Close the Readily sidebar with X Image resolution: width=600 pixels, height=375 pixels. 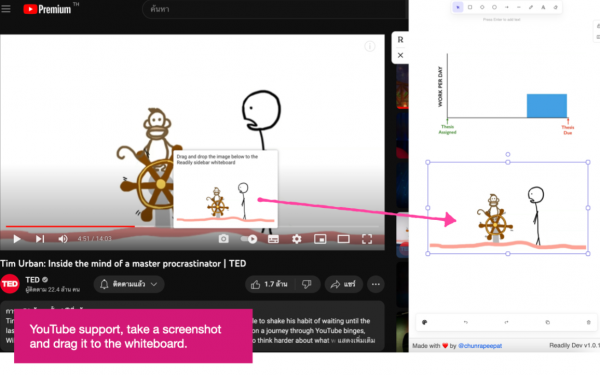click(400, 55)
